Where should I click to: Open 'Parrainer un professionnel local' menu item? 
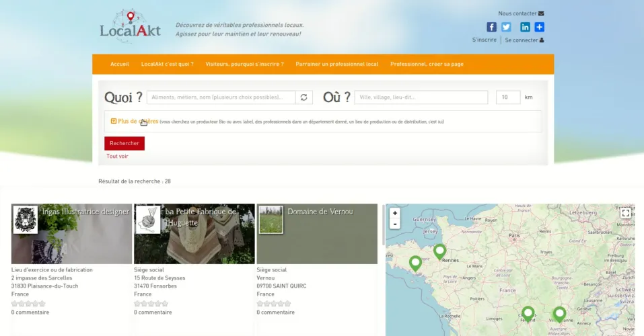pos(336,65)
